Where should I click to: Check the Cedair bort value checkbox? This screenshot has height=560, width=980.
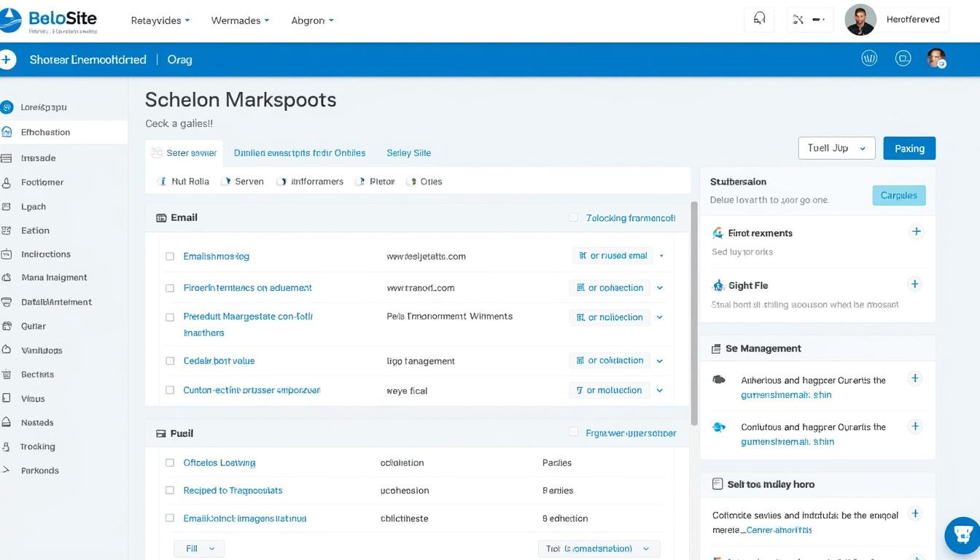(170, 361)
